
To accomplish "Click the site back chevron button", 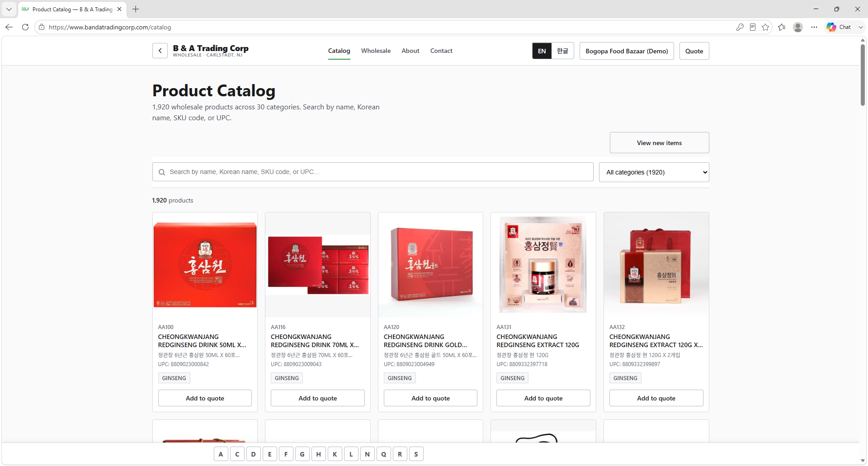I will point(160,51).
